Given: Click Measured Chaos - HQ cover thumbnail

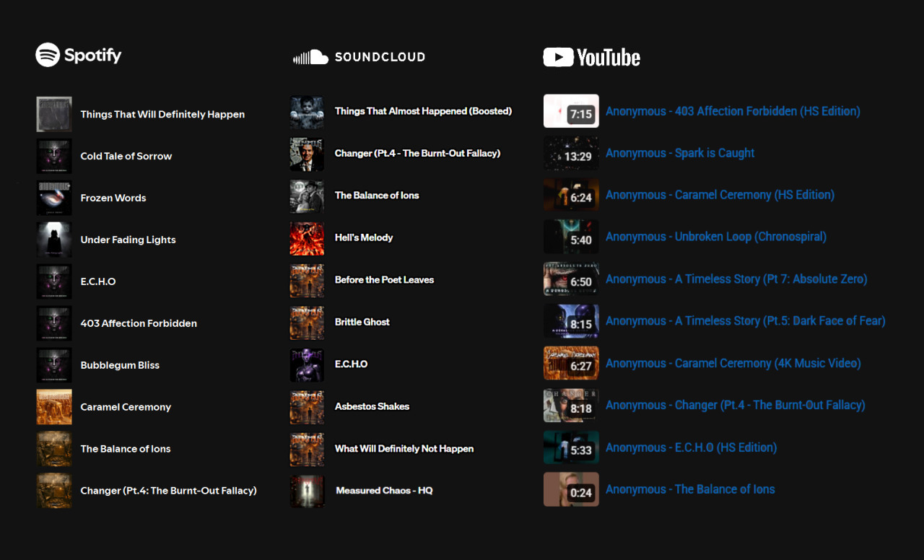Looking at the screenshot, I should (307, 491).
